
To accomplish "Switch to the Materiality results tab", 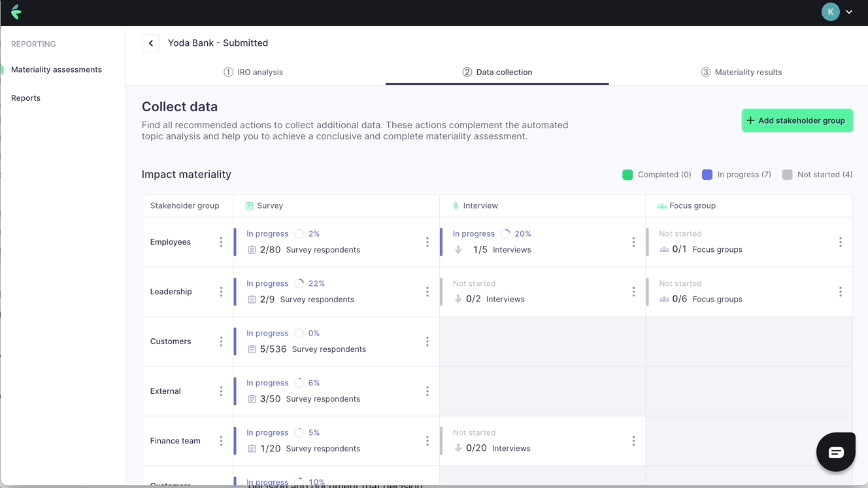I will 741,72.
